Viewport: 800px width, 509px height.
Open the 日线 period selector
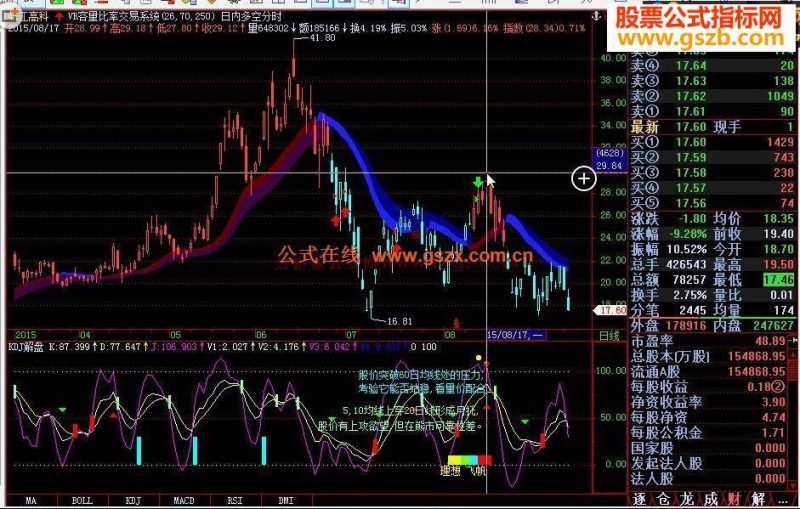(x=609, y=336)
